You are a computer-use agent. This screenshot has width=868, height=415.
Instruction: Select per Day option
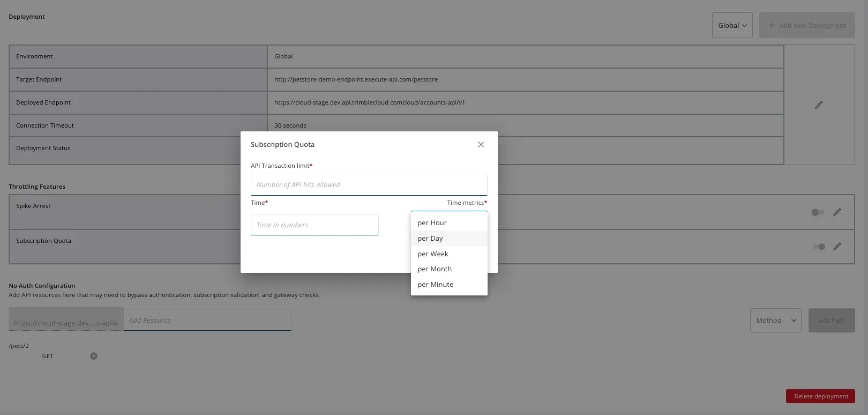point(449,239)
